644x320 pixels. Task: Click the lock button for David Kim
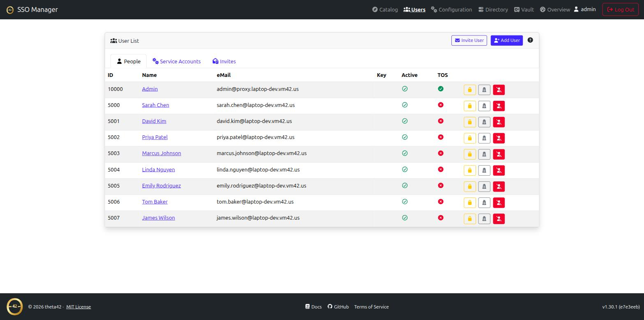[470, 122]
